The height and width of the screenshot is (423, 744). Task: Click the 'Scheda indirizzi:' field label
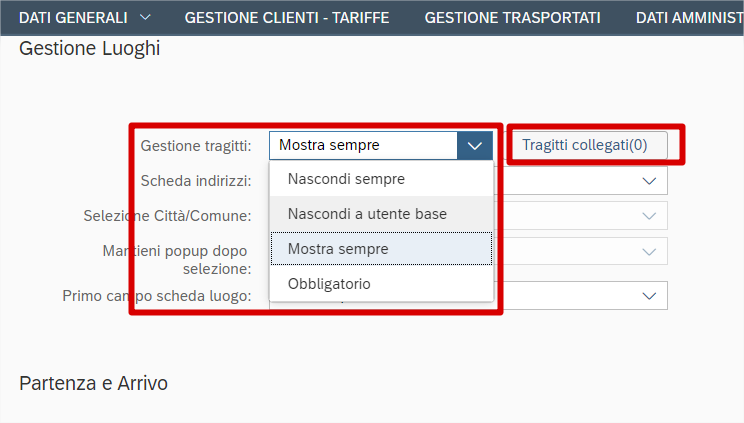tap(196, 181)
